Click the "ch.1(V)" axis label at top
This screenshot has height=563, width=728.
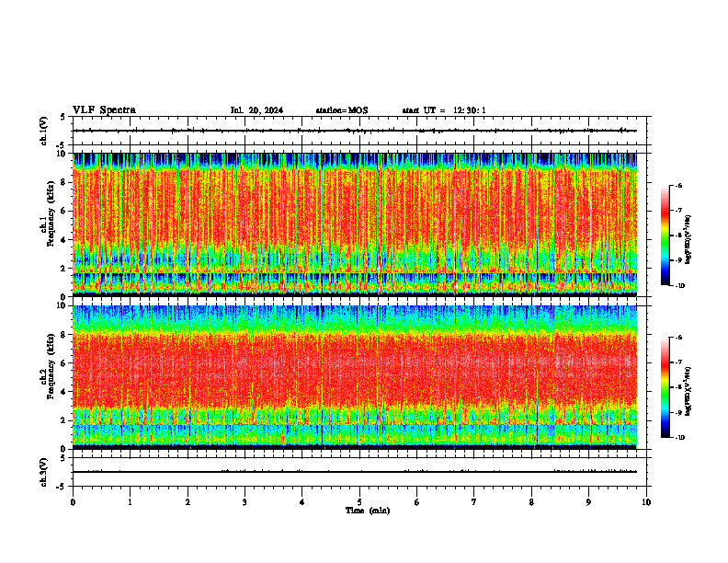tap(44, 131)
